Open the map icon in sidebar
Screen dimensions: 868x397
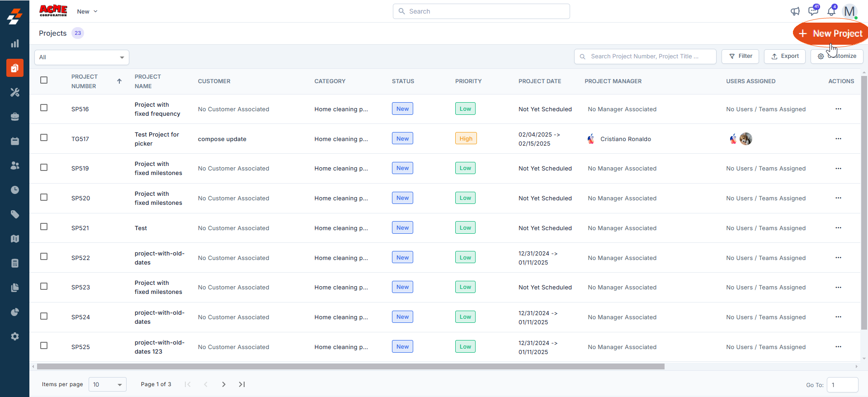pos(15,239)
